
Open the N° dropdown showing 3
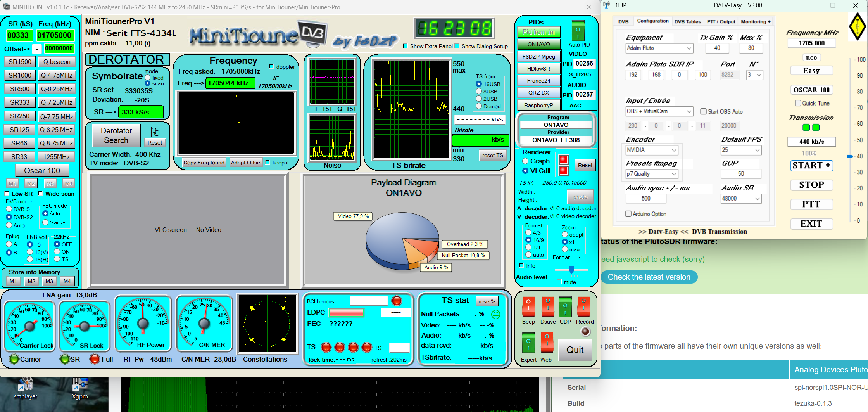(755, 75)
